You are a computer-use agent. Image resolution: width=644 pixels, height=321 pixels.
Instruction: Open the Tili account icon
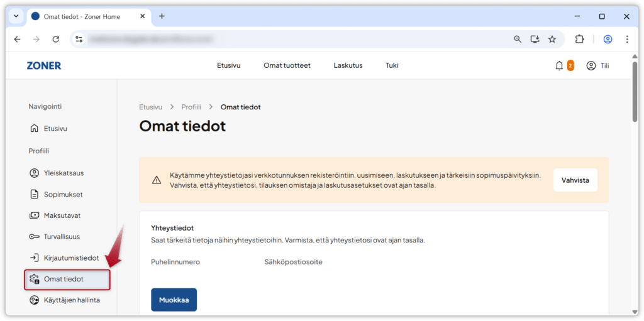(591, 65)
